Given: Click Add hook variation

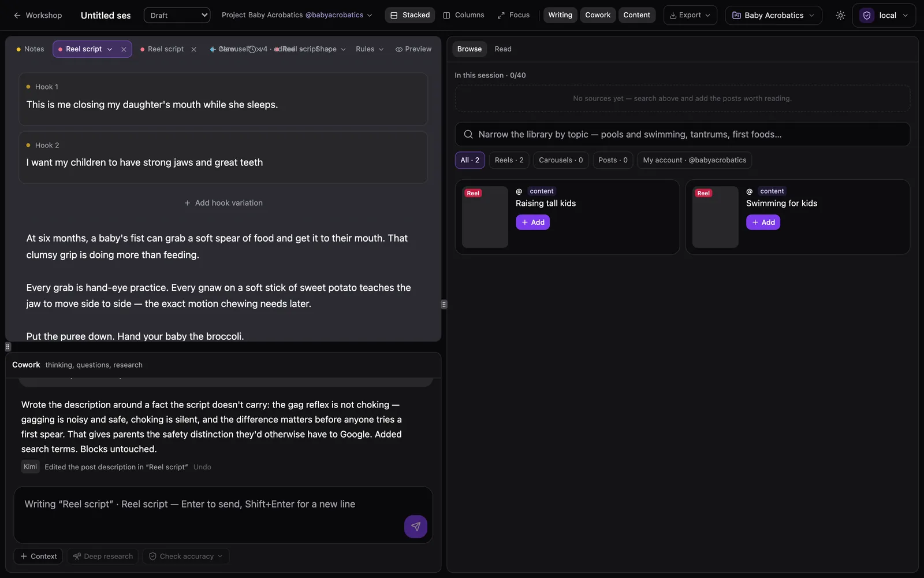Looking at the screenshot, I should tap(223, 203).
